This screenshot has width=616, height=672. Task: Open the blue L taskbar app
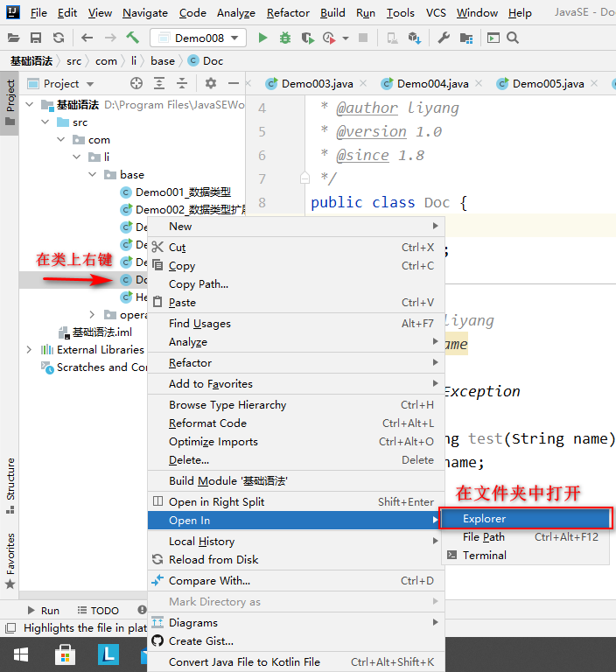108,654
